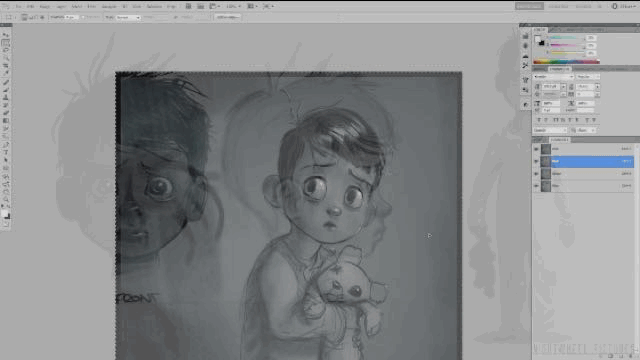
Task: Open the zoom level dropdown in application bar
Action: click(233, 6)
